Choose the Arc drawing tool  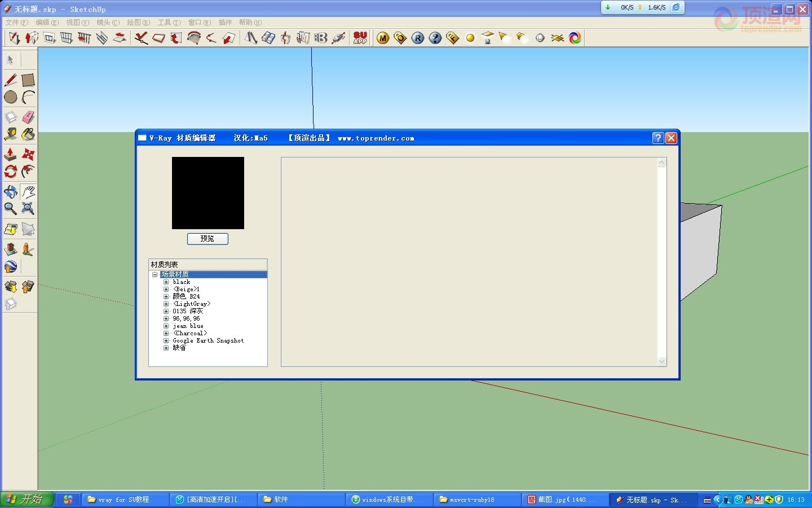point(28,97)
